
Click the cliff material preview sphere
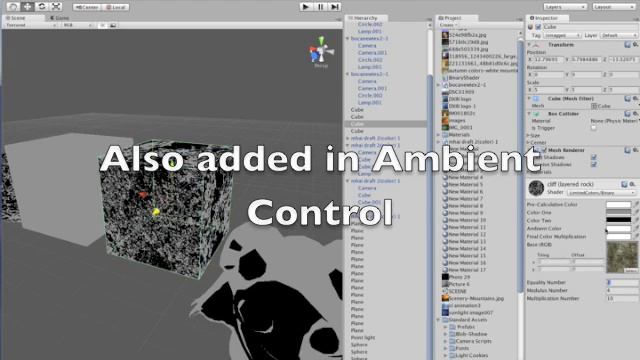[x=536, y=188]
